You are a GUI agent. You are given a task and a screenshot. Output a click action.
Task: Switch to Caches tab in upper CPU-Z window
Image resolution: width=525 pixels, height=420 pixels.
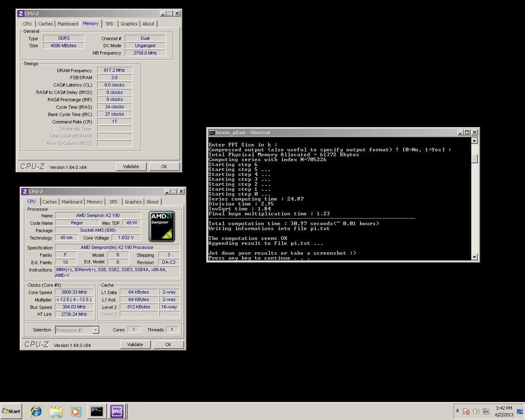[46, 24]
